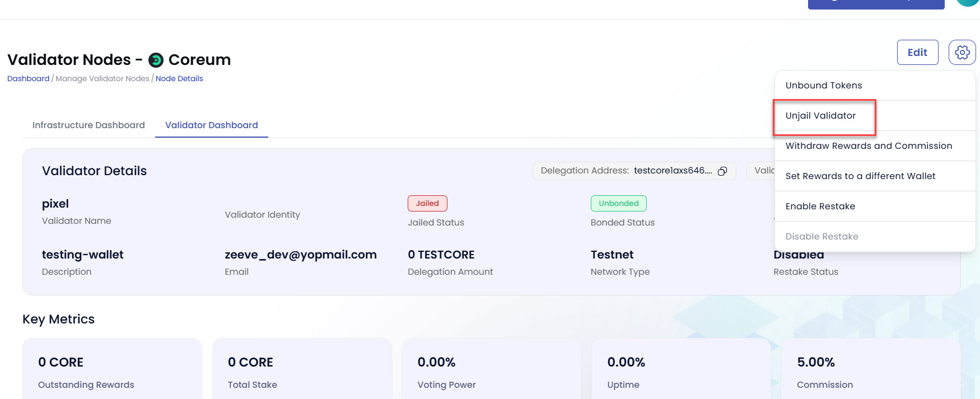Click the Node Details breadcrumb

click(179, 79)
